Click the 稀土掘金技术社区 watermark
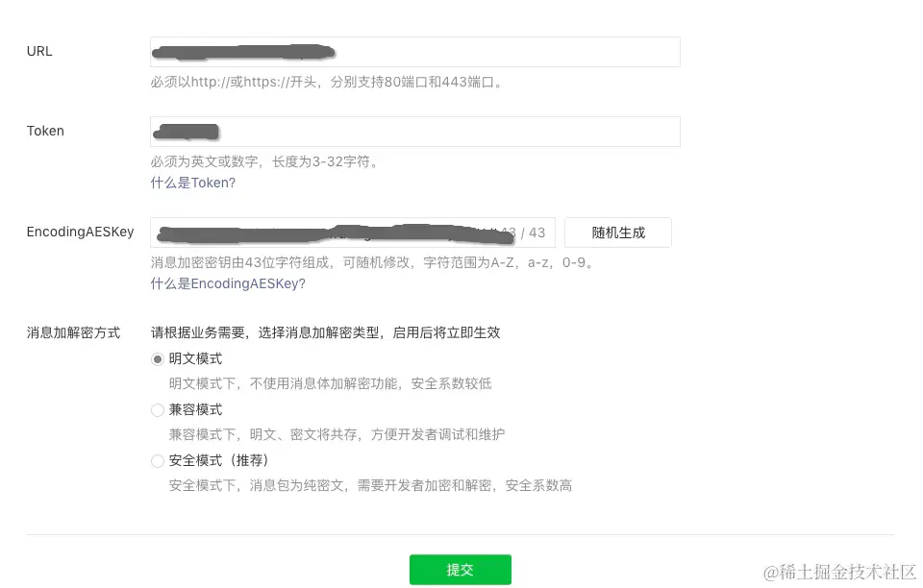The width and height of the screenshot is (923, 588). (840, 572)
